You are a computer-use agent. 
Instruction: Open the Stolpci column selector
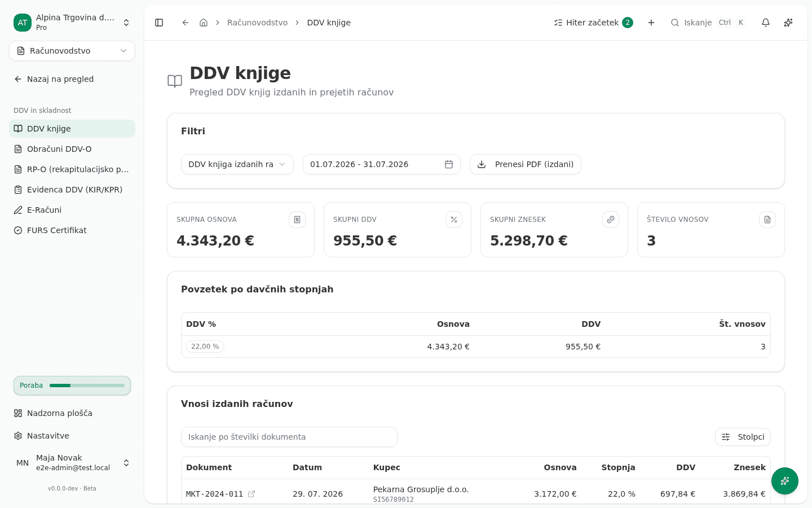743,437
